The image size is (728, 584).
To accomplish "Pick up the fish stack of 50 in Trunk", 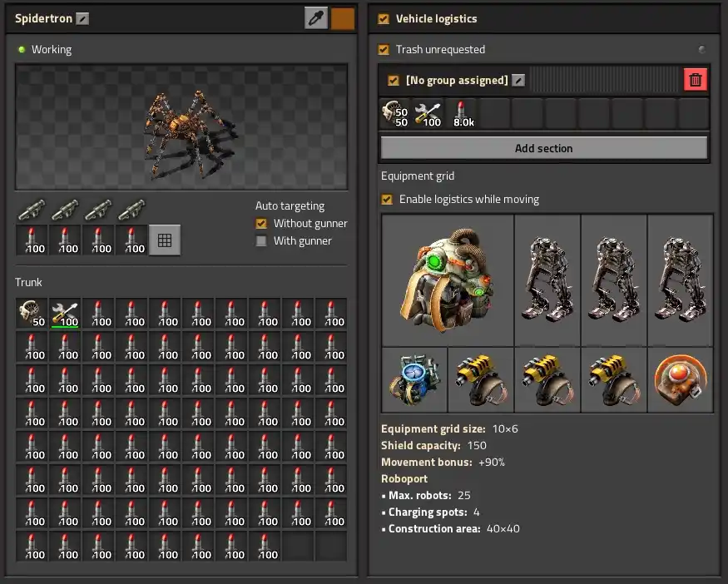I will pos(32,314).
